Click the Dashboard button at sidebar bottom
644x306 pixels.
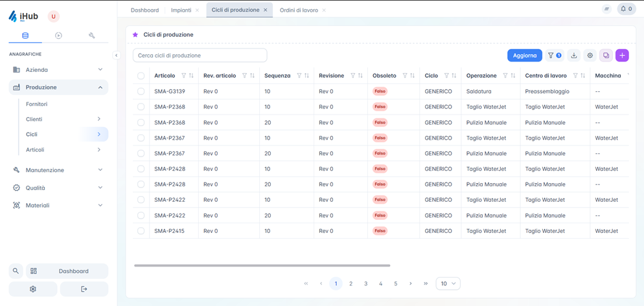pos(67,271)
